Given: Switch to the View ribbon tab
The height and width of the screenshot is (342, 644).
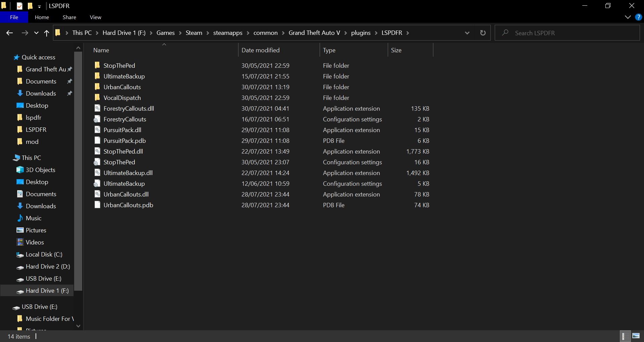Looking at the screenshot, I should (95, 17).
